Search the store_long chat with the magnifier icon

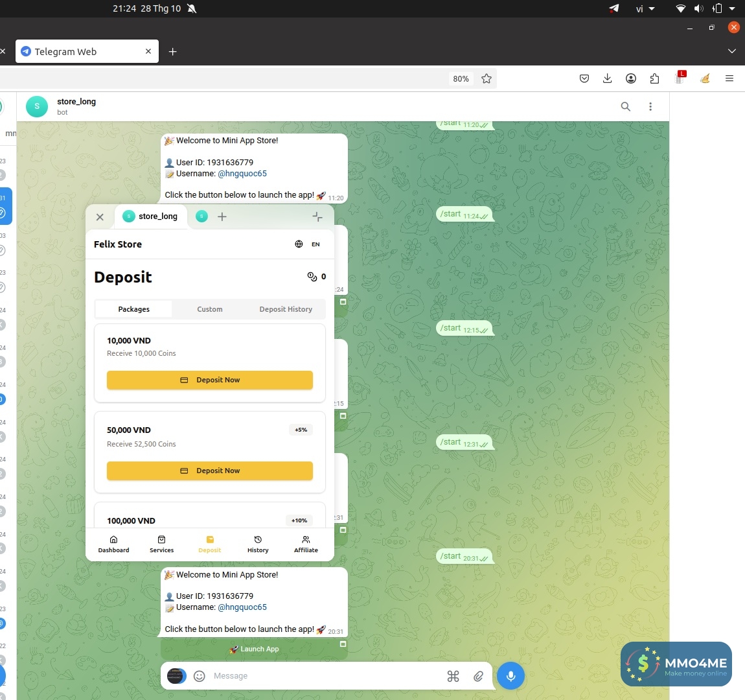tap(625, 106)
